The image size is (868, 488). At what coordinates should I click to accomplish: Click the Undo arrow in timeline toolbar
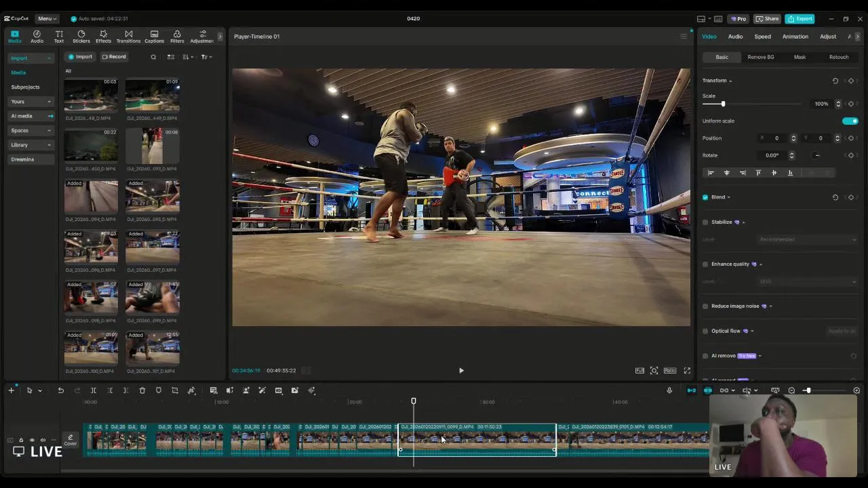(x=60, y=390)
